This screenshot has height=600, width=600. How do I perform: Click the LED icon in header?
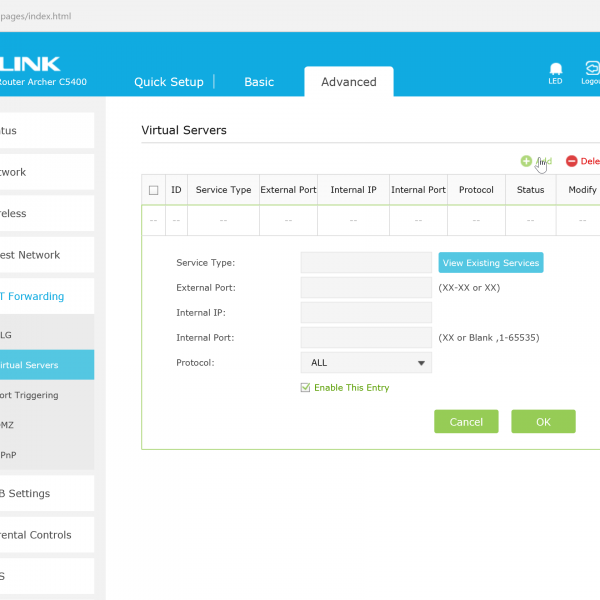tap(555, 70)
